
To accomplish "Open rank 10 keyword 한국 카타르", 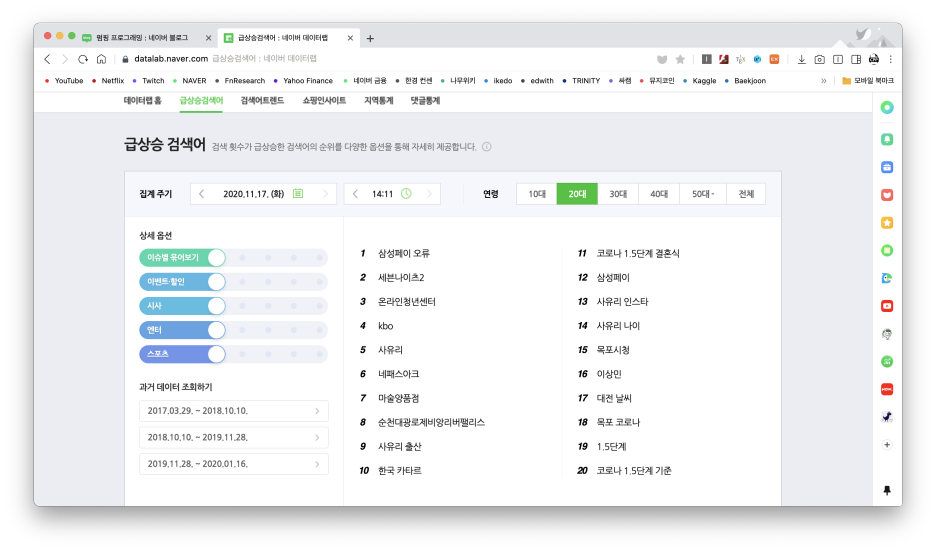I will (x=399, y=470).
